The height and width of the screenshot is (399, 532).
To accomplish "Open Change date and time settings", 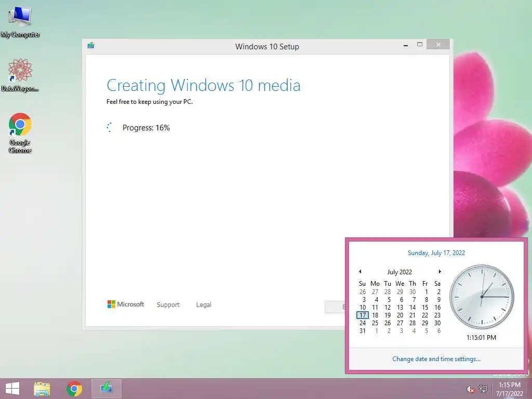I will coord(436,359).
